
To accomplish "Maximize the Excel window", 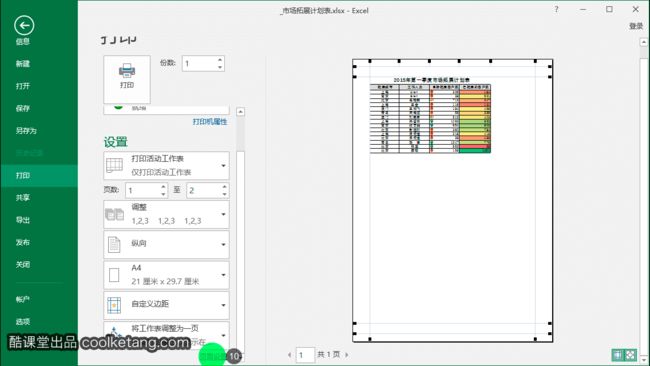I will pyautogui.click(x=609, y=9).
